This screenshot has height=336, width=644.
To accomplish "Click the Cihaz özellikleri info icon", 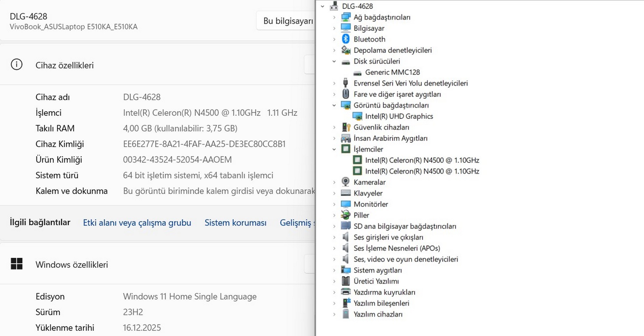I will (x=16, y=65).
